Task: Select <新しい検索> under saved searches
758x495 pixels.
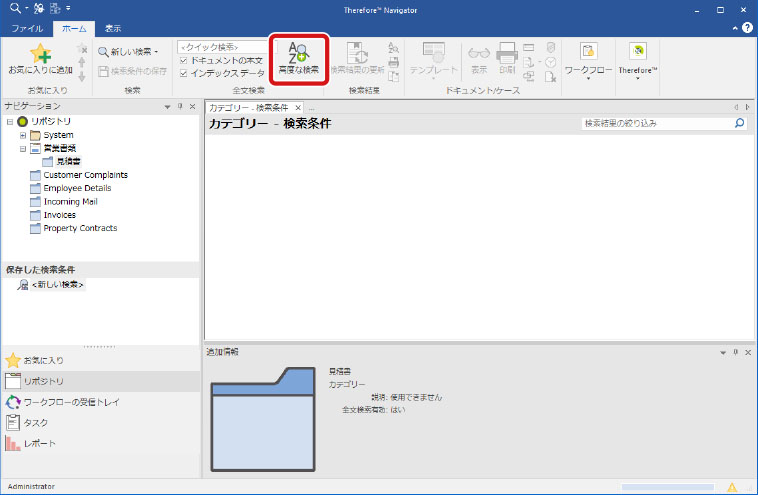Action: point(57,285)
